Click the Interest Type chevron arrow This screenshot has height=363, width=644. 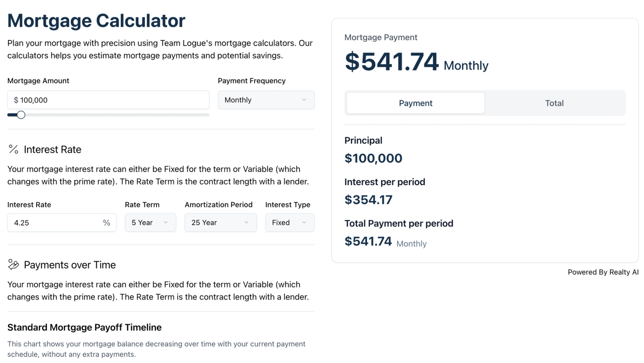pyautogui.click(x=304, y=222)
